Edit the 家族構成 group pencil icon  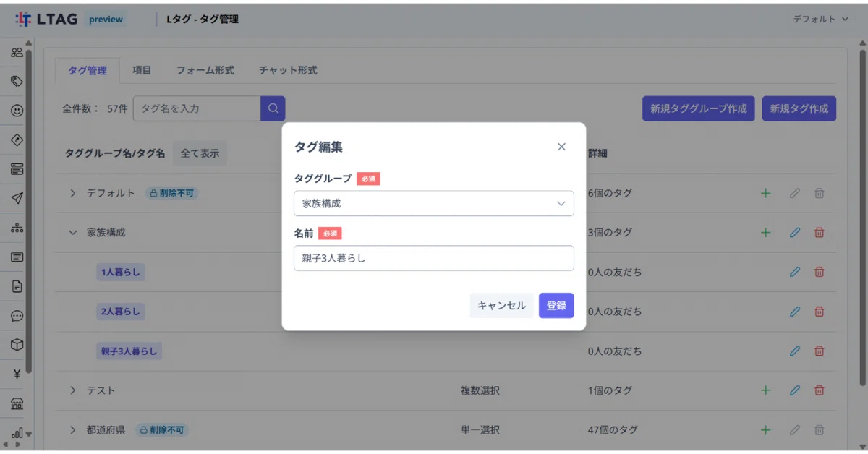pyautogui.click(x=795, y=233)
